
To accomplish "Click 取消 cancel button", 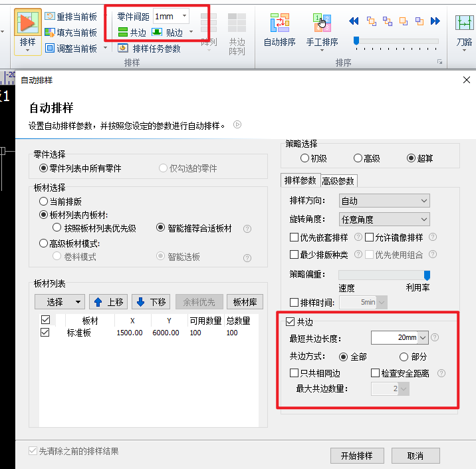I will coord(416,456).
